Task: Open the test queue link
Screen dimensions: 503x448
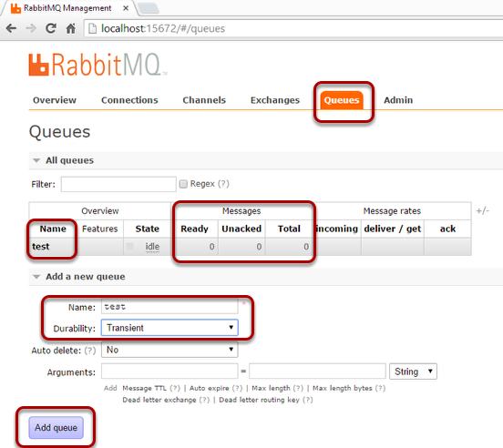Action: pos(41,247)
